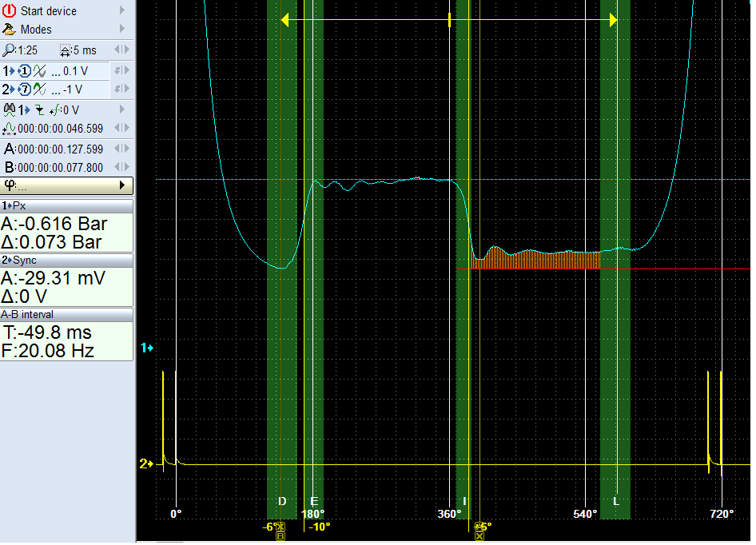Increase timebase with the right arrow
Viewport: 756px width, 545px height.
pyautogui.click(x=126, y=50)
